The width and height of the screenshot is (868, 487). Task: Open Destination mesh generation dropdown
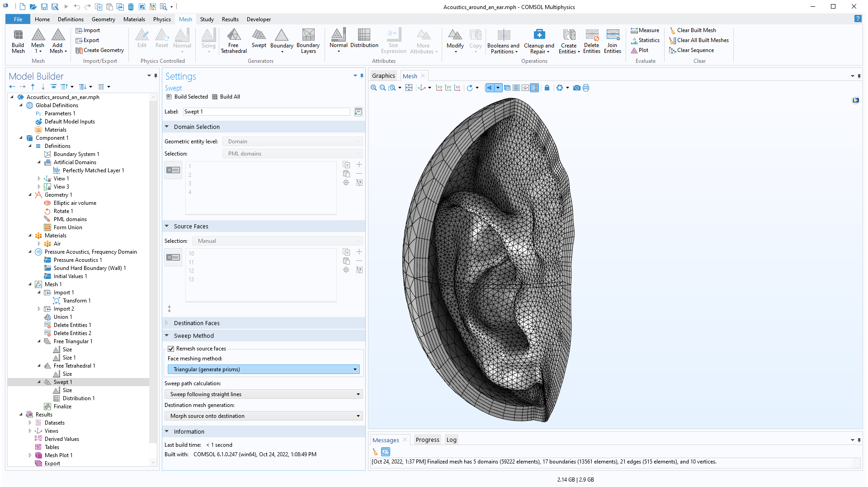click(x=264, y=416)
